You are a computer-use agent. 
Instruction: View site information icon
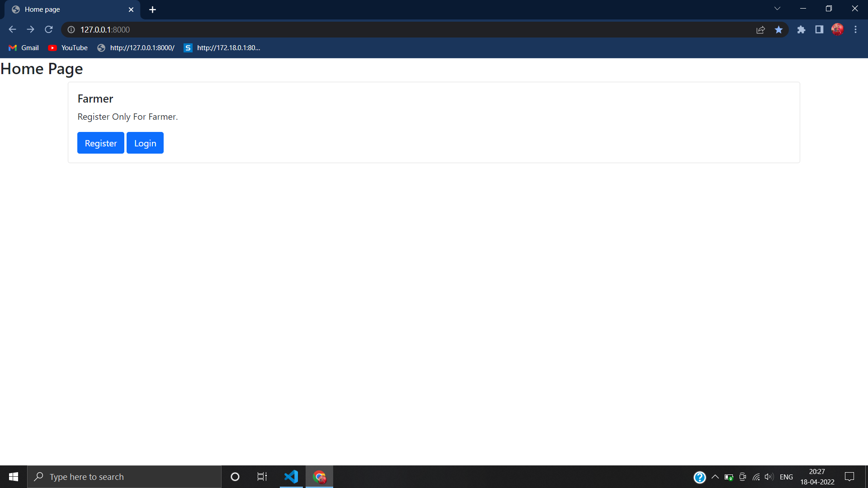pos(71,30)
